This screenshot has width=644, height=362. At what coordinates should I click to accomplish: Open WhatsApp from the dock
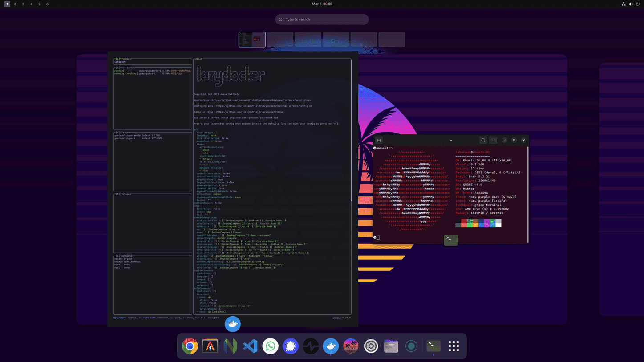pyautogui.click(x=270, y=346)
